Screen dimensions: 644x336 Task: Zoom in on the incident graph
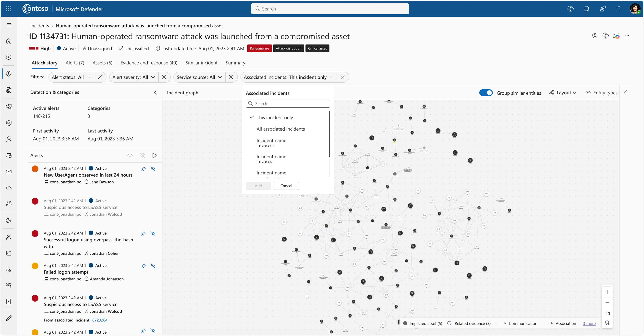pos(607,292)
